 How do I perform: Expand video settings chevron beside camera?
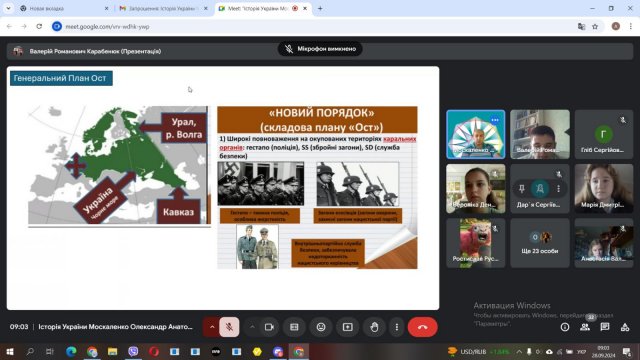pyautogui.click(x=252, y=327)
